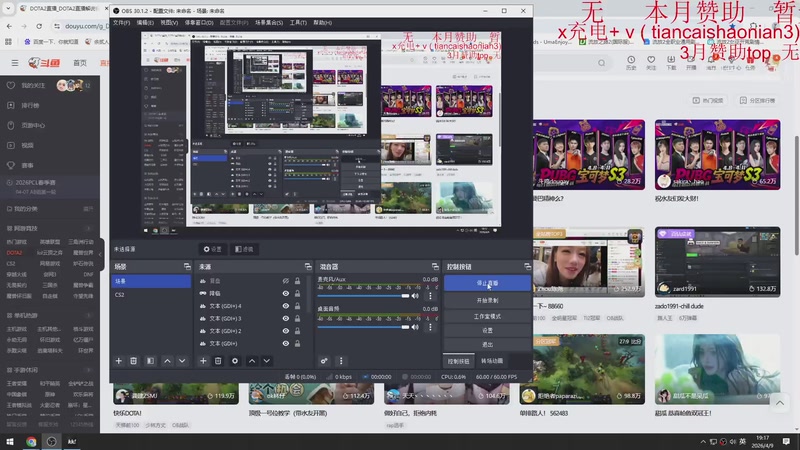Viewport: 800px width, 450px height.
Task: Delete the selected source with the trash icon
Action: point(218,361)
